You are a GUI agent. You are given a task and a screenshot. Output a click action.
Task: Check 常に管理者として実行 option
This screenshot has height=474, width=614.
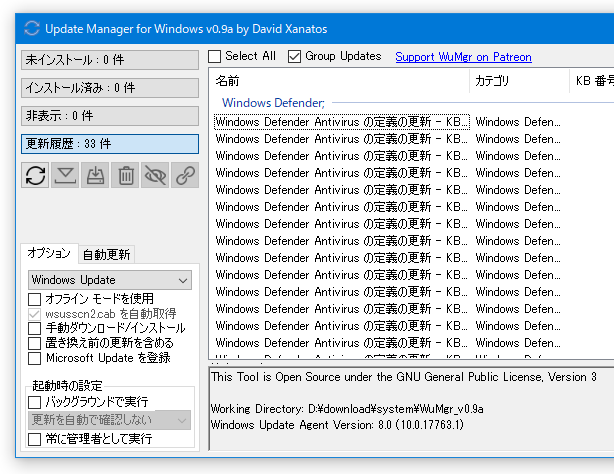point(34,439)
